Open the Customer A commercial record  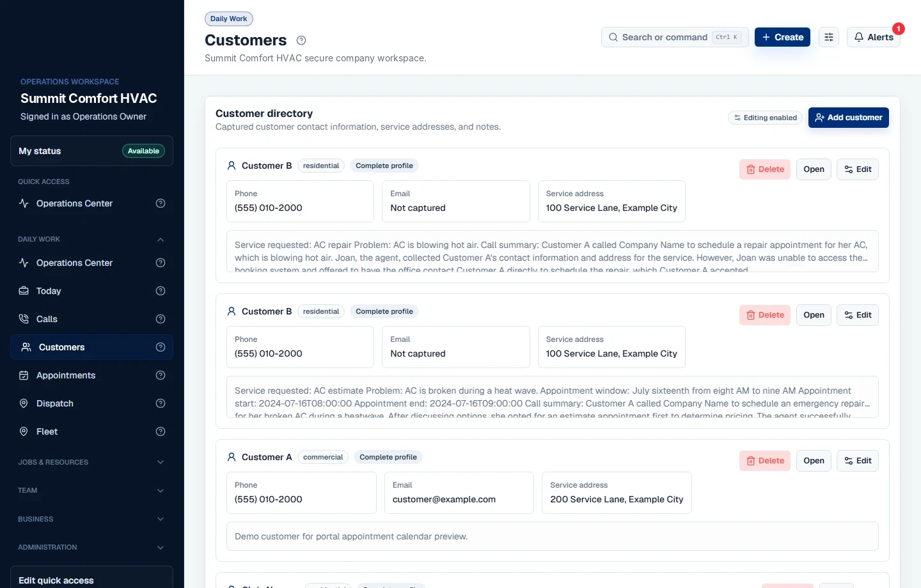[x=814, y=461]
